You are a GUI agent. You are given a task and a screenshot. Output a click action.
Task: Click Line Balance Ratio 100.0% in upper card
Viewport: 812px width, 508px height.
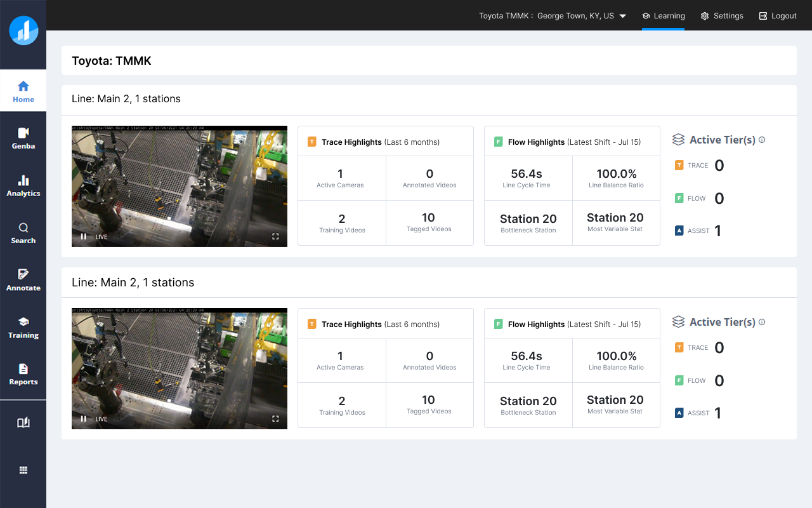click(617, 173)
